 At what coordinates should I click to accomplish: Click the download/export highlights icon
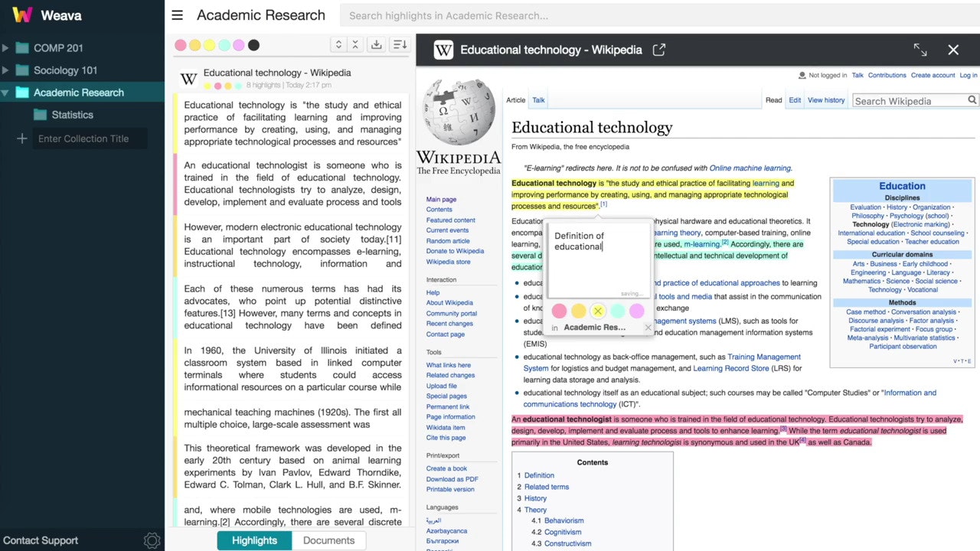point(376,45)
